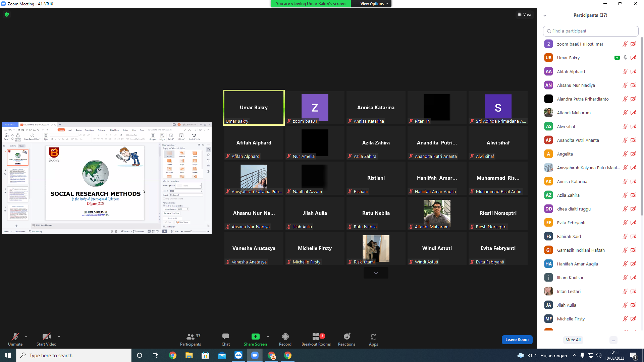Screen dimensions: 644x362
Task: Show next page of gallery participants
Action: click(376, 273)
